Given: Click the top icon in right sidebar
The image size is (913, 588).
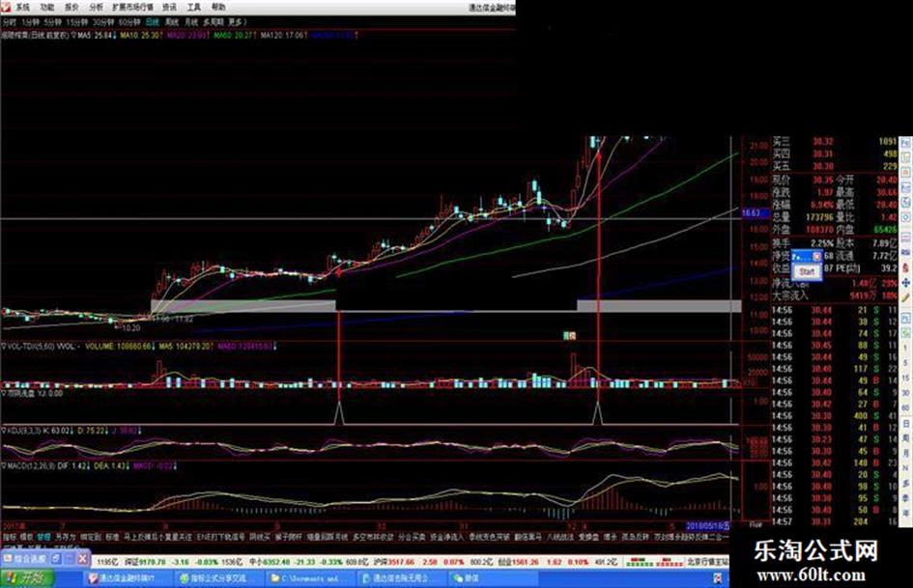Looking at the screenshot, I should coord(906,143).
